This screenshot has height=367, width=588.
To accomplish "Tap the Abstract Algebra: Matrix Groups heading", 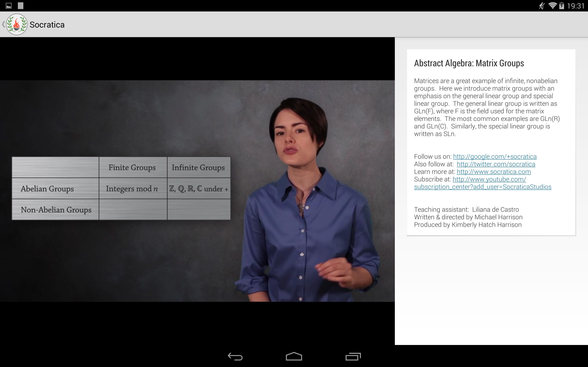I will click(469, 63).
